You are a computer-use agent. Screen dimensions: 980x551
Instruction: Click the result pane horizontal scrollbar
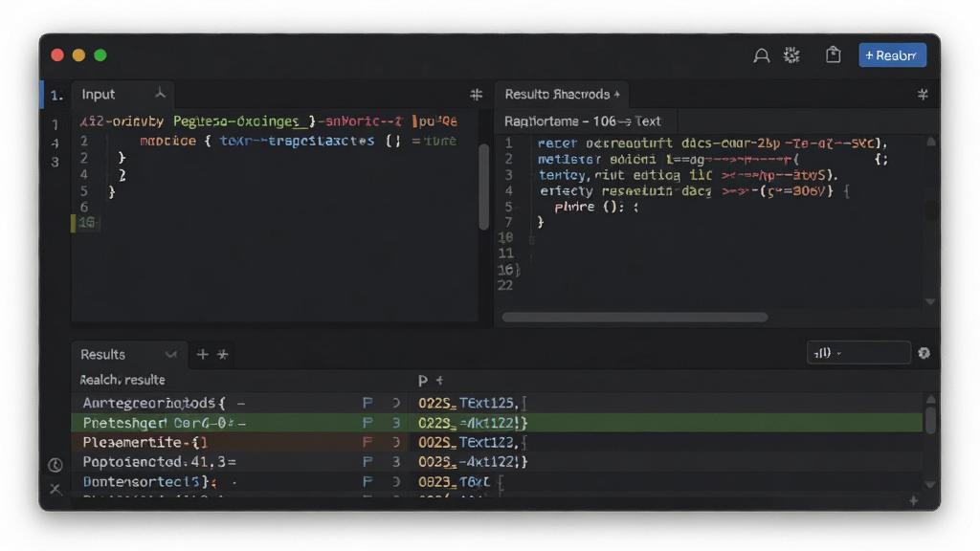click(635, 318)
